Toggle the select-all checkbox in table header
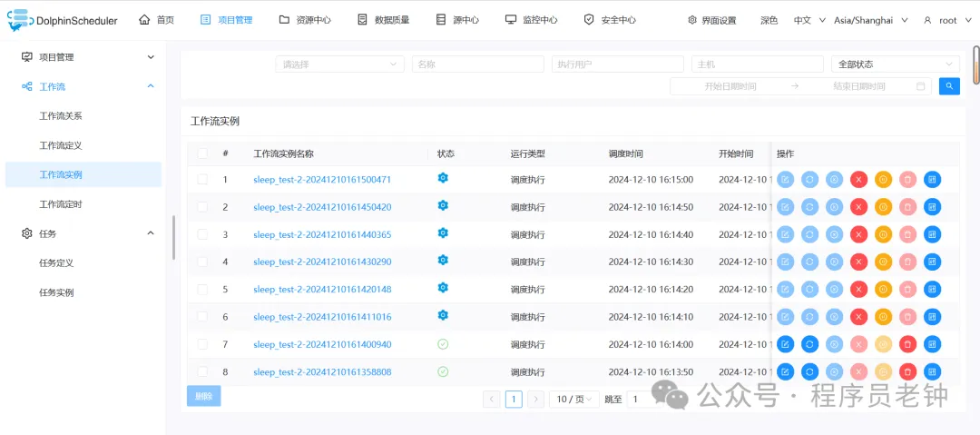 click(202, 153)
